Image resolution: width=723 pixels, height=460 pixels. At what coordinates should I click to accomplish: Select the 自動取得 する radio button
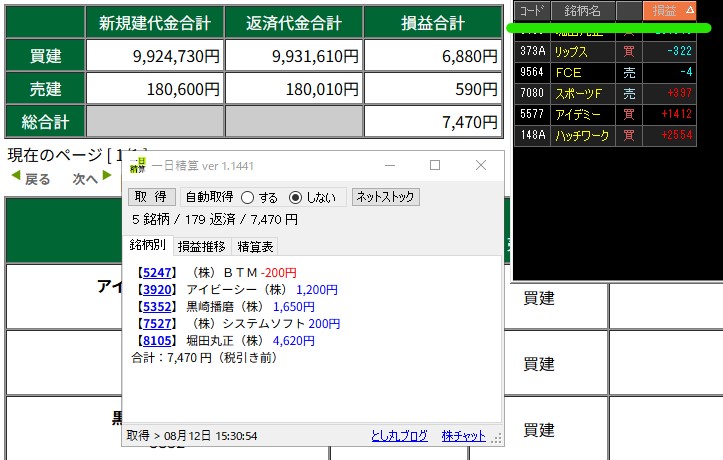click(x=248, y=198)
